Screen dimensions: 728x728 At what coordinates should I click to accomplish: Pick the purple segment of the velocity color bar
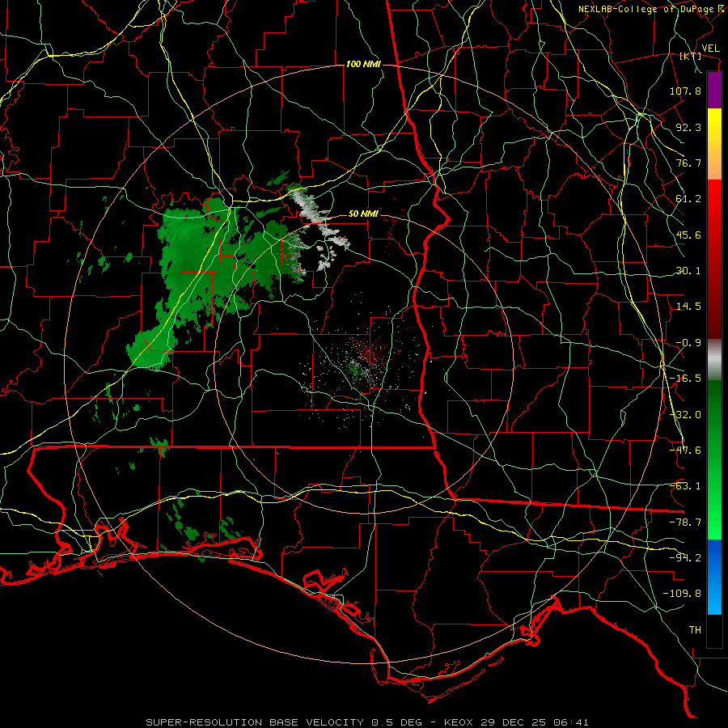pyautogui.click(x=714, y=90)
